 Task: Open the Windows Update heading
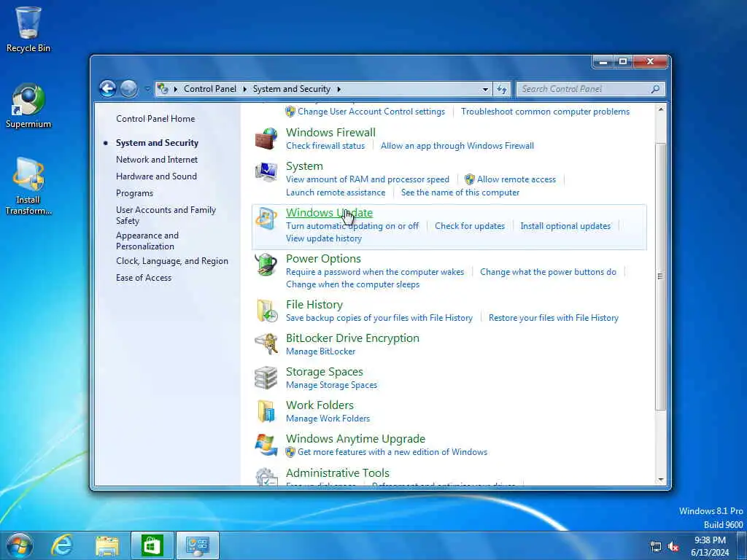click(x=329, y=212)
